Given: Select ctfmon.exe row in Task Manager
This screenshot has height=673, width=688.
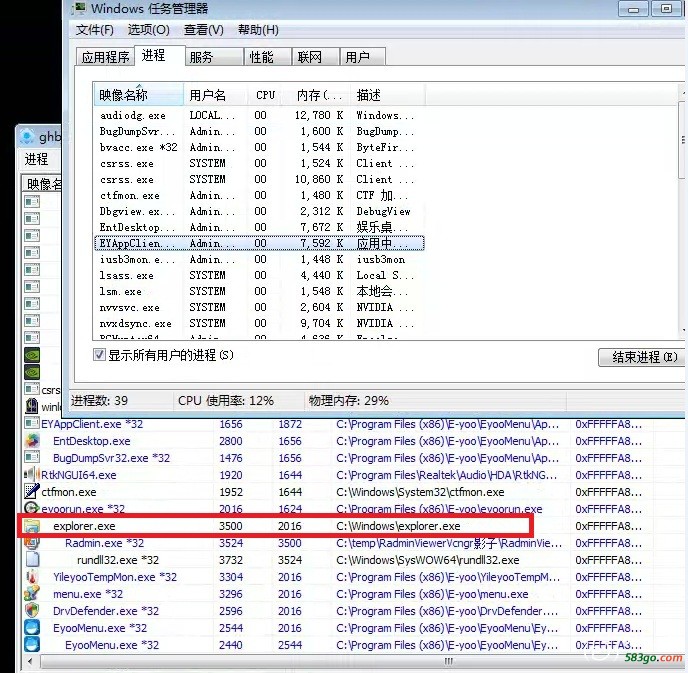Looking at the screenshot, I should click(x=259, y=195).
